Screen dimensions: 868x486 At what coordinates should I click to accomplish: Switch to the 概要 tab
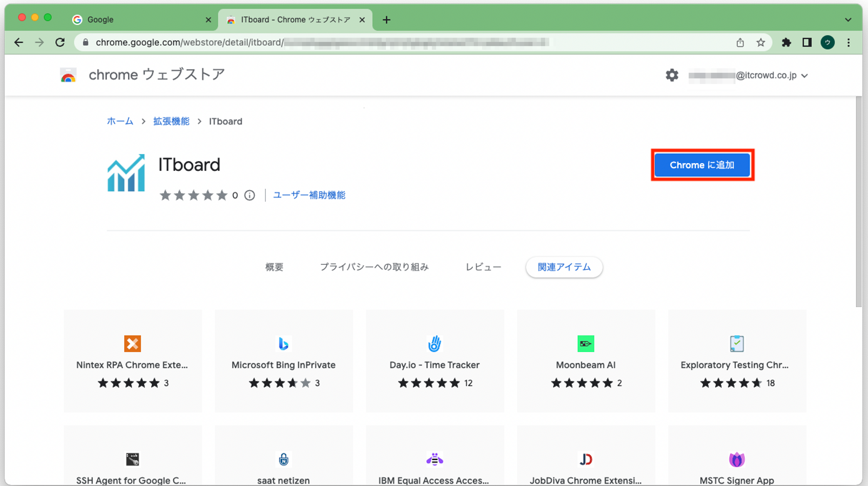(274, 267)
